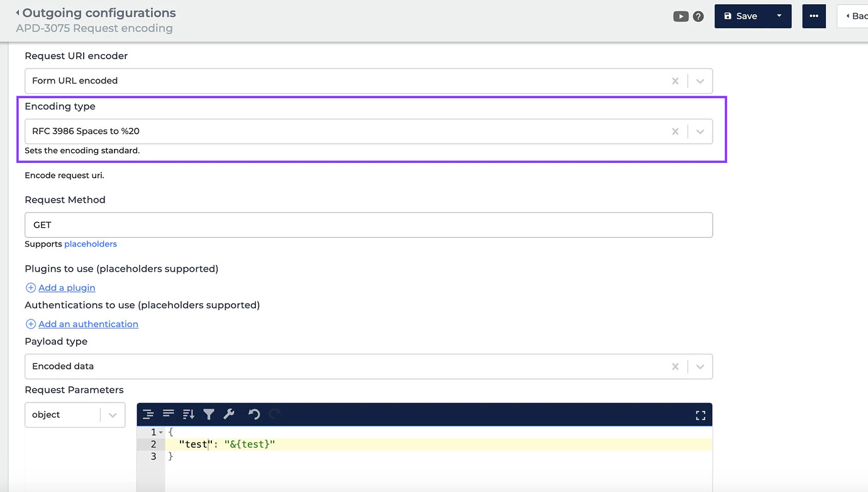This screenshot has height=492, width=868.
Task: Collapse the fold arrow on editor line 1
Action: pos(161,432)
